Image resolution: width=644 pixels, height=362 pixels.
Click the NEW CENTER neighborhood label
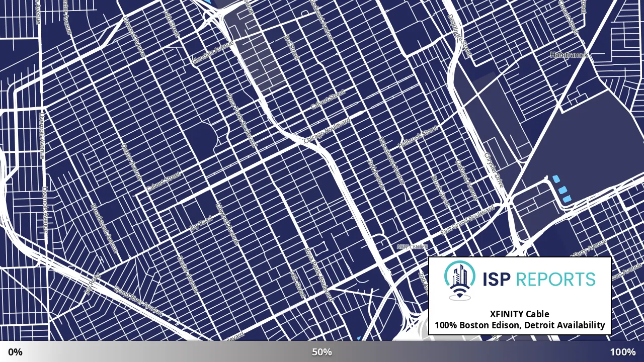(413, 247)
